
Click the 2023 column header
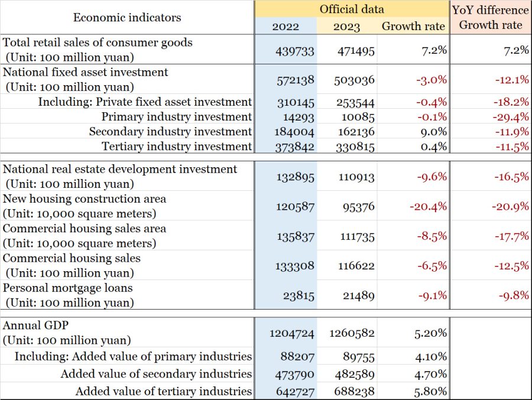346,26
